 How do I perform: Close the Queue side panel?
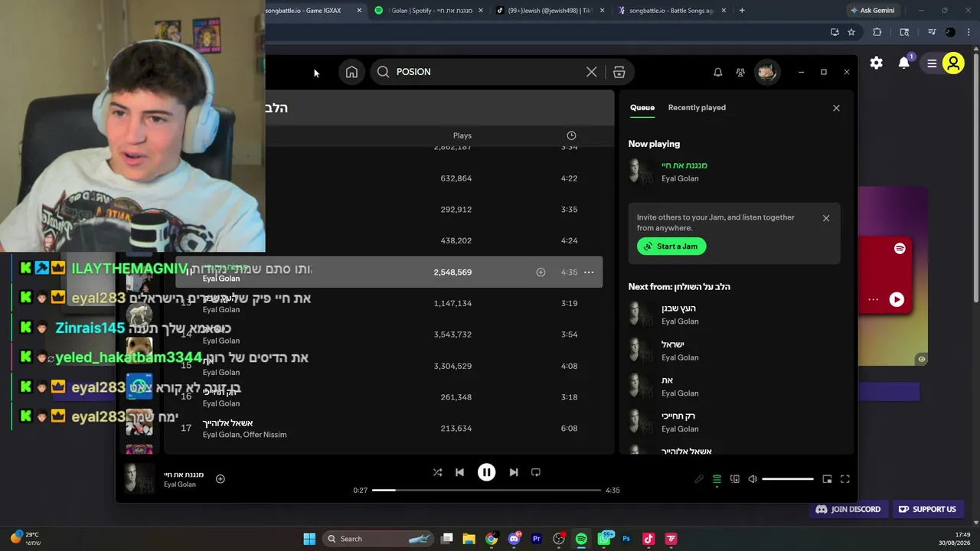[836, 108]
